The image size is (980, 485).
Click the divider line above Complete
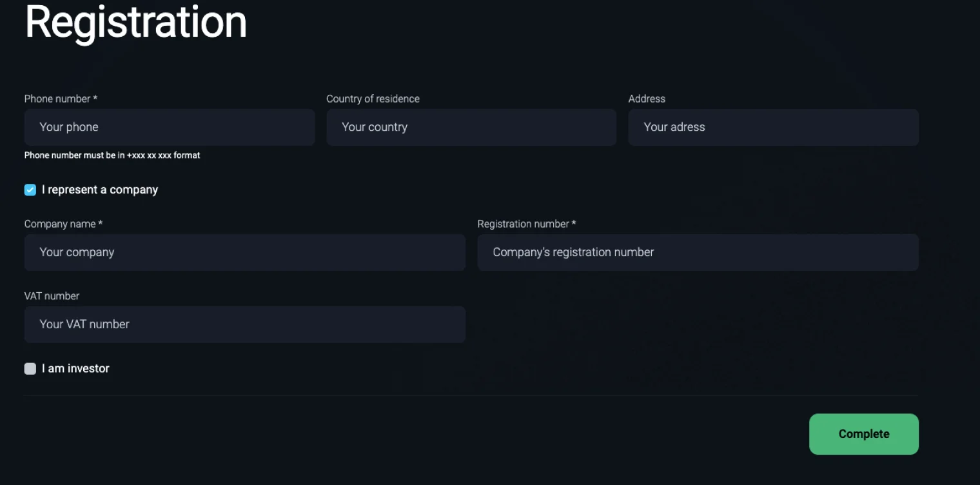coord(471,395)
